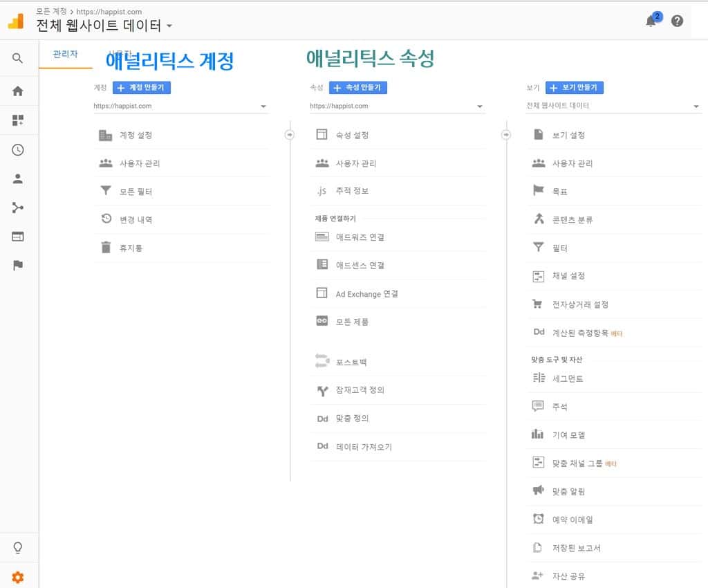Click the 속성 만들기 button
The height and width of the screenshot is (588, 708).
point(359,87)
